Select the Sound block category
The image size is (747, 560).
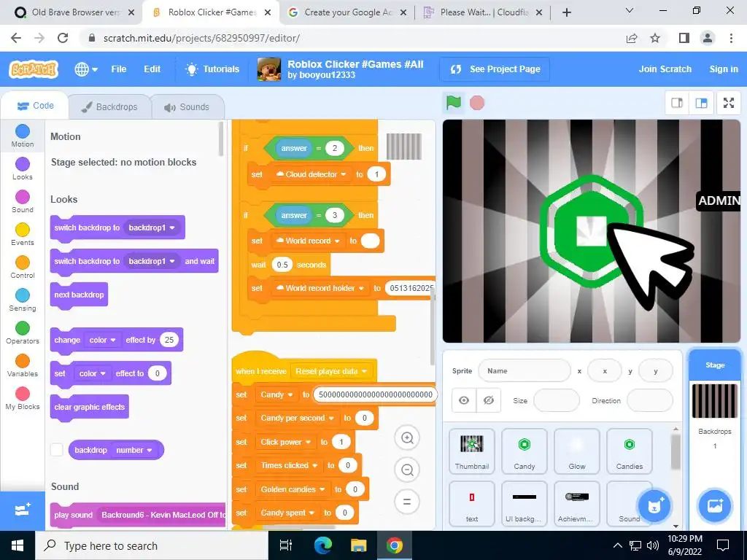coord(23,201)
